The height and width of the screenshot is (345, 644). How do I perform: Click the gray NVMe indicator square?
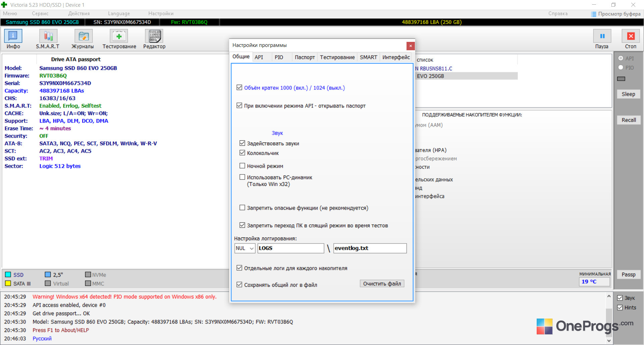pos(88,275)
